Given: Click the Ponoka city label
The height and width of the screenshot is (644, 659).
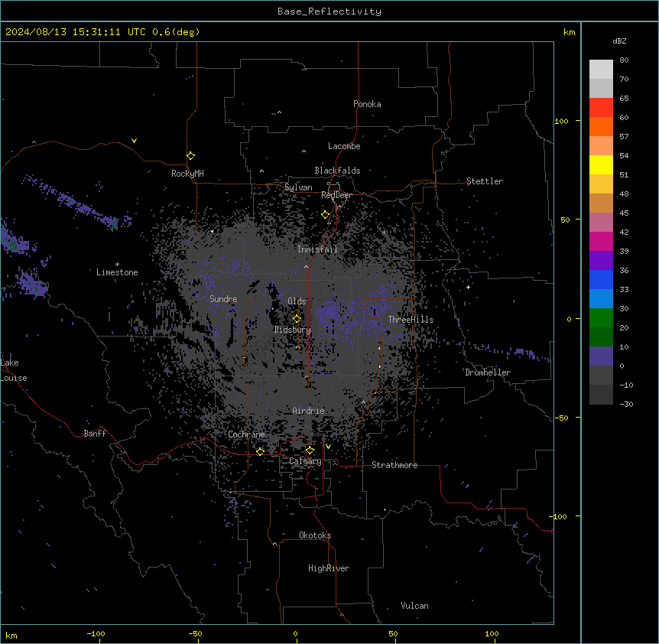Looking at the screenshot, I should coord(367,104).
